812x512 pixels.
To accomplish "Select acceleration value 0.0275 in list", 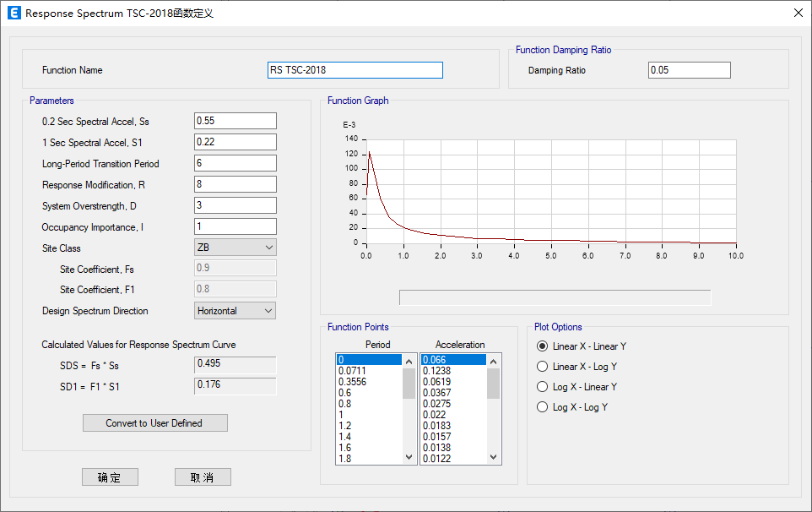I will click(x=453, y=404).
